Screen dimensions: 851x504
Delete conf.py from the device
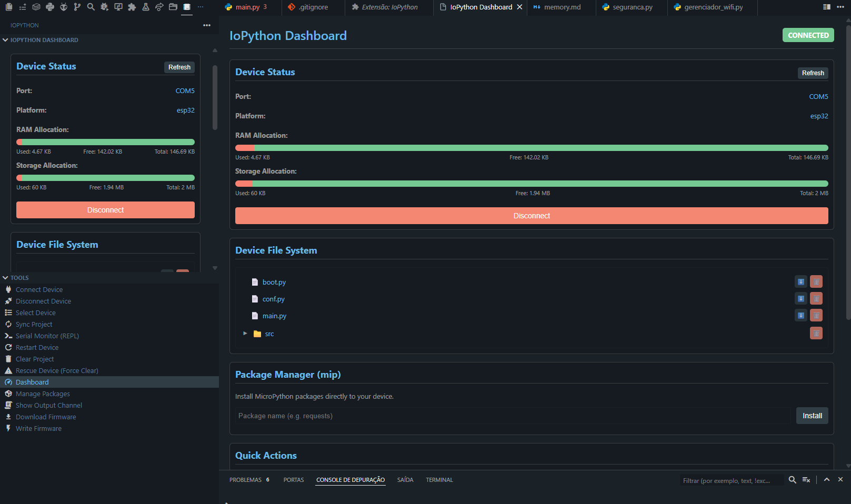(x=816, y=299)
